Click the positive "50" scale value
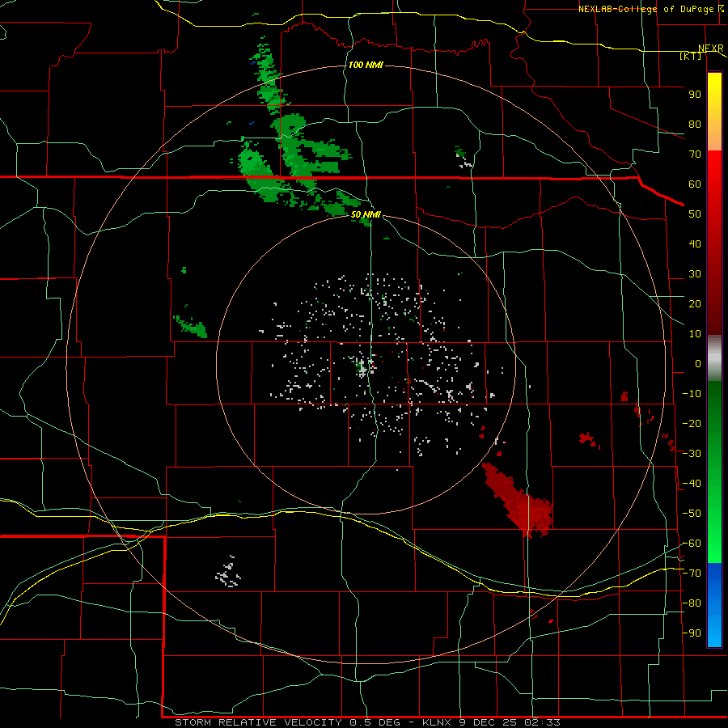 point(695,214)
